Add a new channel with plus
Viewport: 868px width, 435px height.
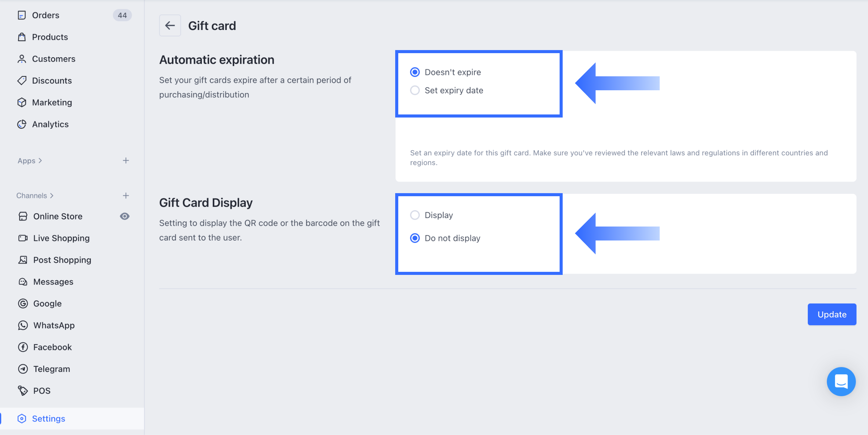tap(126, 196)
